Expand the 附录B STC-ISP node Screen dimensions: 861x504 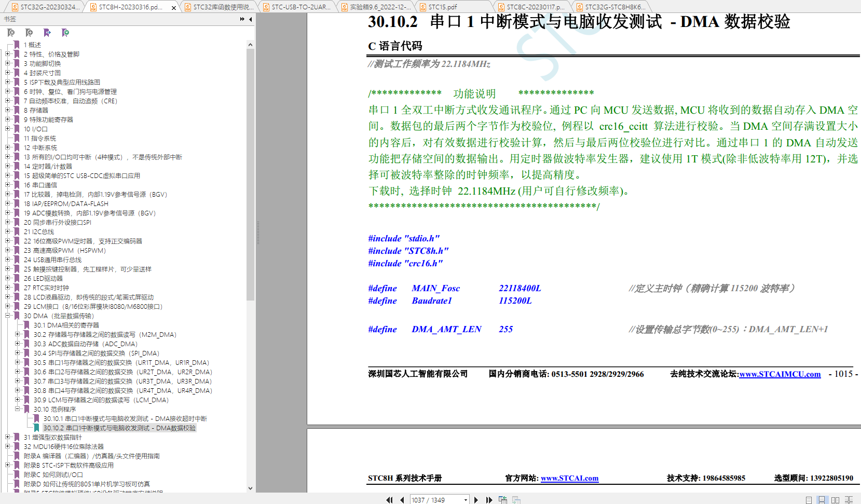click(7, 465)
